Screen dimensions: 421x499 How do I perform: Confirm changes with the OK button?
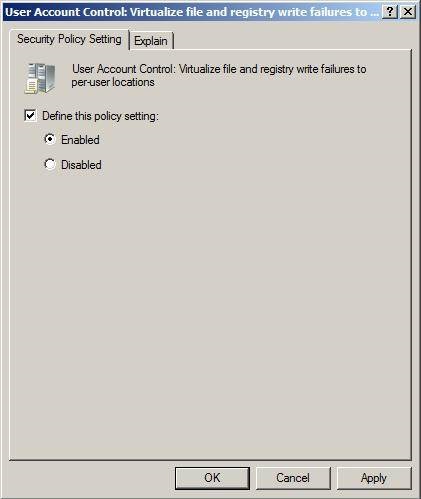pyautogui.click(x=212, y=478)
